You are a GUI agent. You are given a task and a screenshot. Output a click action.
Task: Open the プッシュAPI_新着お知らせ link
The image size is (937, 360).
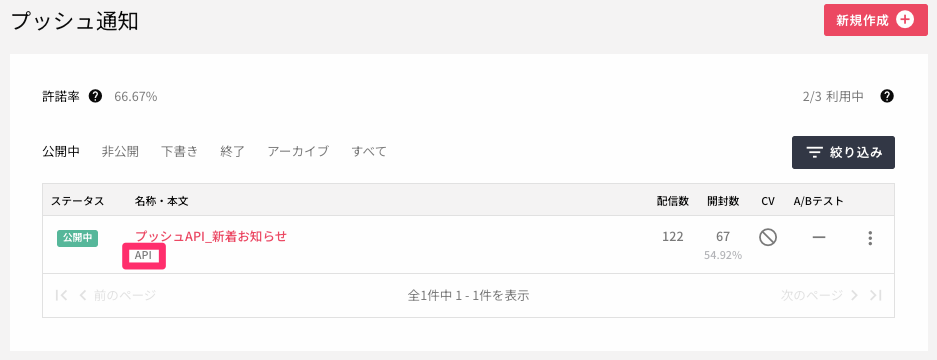point(211,236)
